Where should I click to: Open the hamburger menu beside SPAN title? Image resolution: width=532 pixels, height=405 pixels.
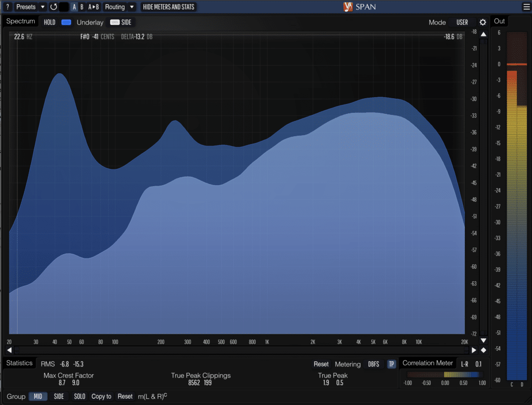pyautogui.click(x=526, y=7)
